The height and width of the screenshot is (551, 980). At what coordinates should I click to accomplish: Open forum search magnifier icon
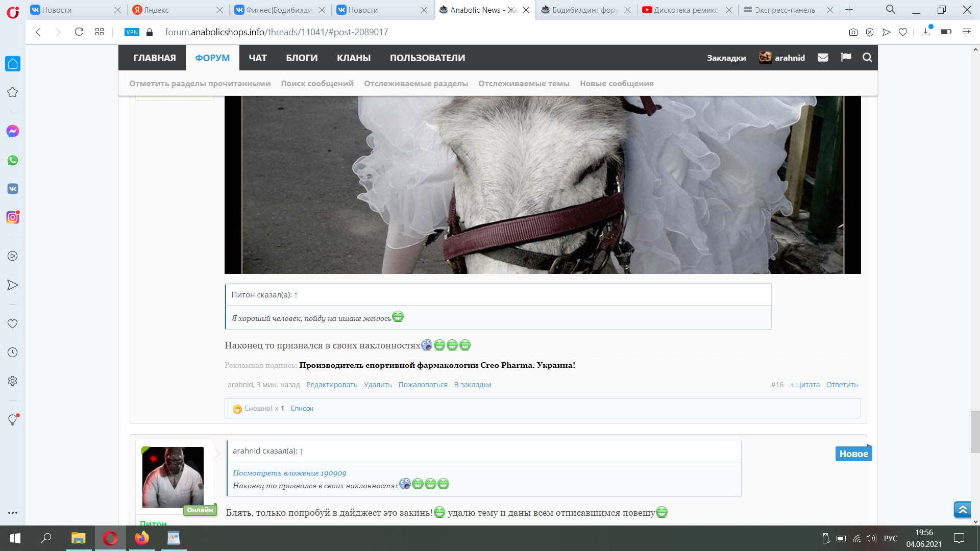867,58
